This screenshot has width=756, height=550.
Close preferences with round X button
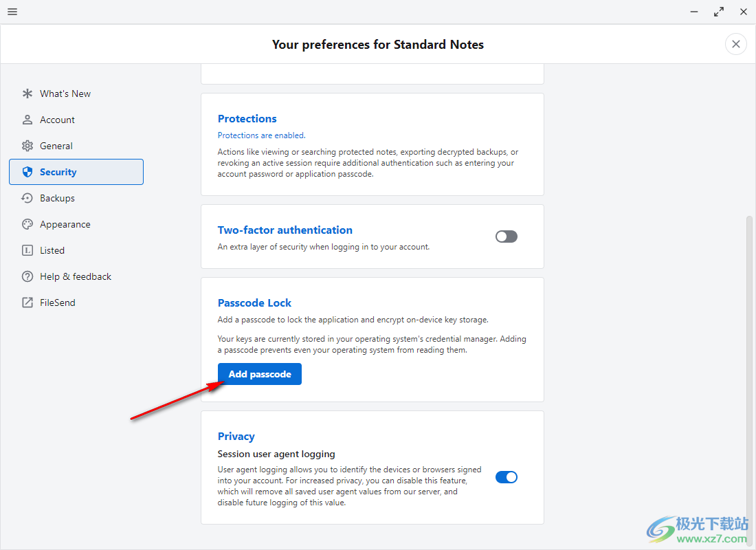click(736, 45)
